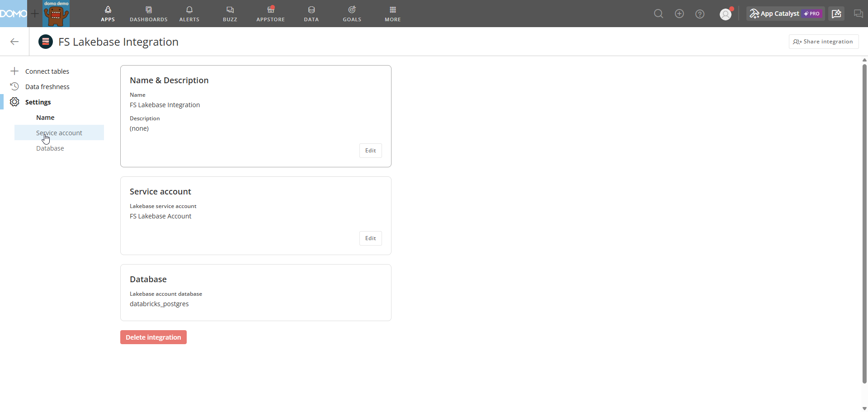868x412 pixels.
Task: Click the 'FS Lakebase Account' value text
Action: coord(160,216)
